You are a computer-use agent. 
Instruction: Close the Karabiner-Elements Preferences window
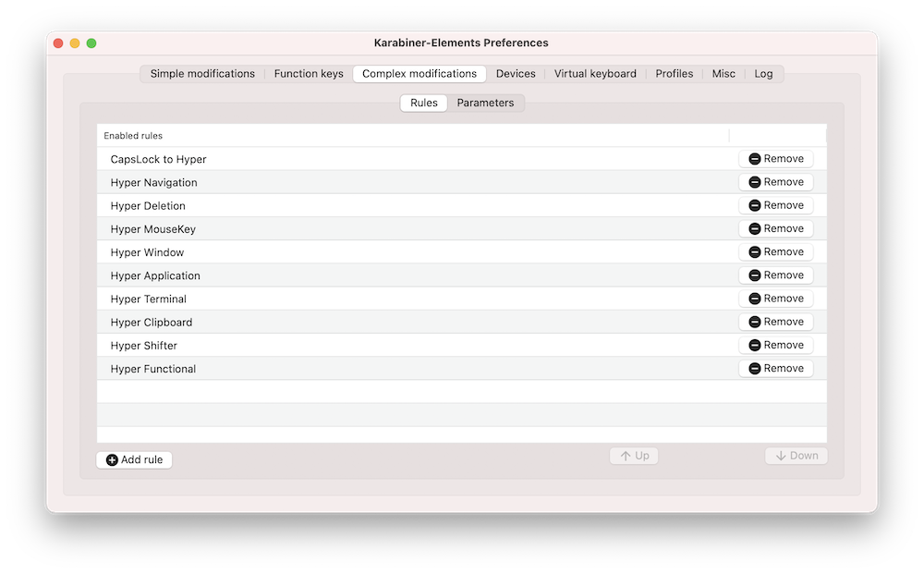(x=58, y=43)
